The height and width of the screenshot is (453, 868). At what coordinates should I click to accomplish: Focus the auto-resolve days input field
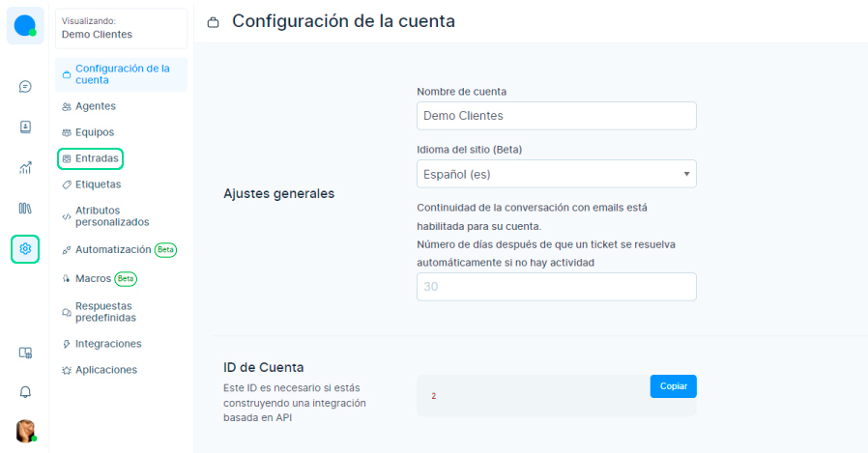click(x=556, y=287)
